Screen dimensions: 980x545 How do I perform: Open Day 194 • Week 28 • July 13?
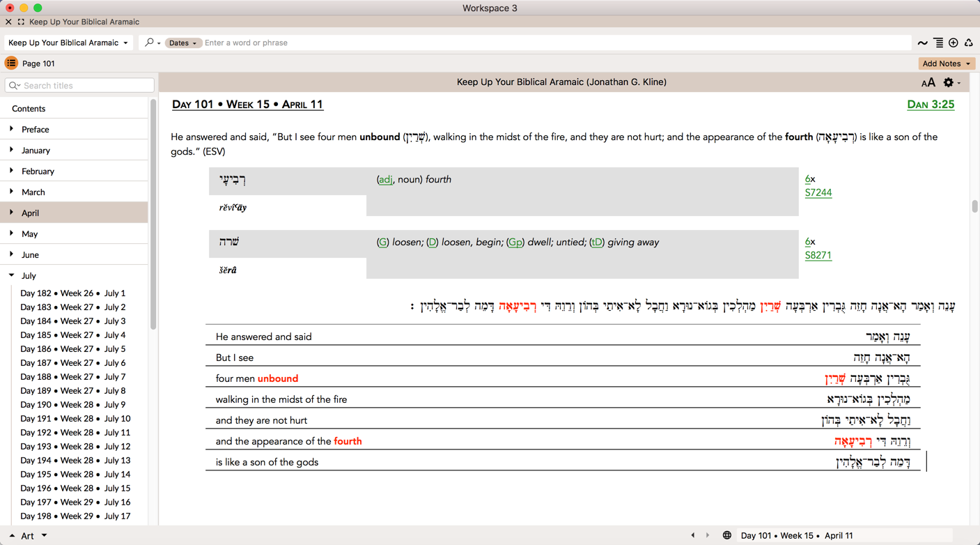(x=75, y=461)
